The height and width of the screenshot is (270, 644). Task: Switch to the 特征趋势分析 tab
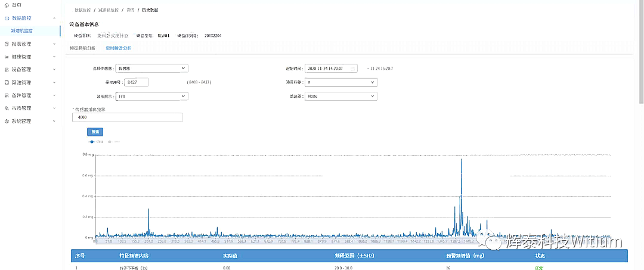pyautogui.click(x=82, y=48)
